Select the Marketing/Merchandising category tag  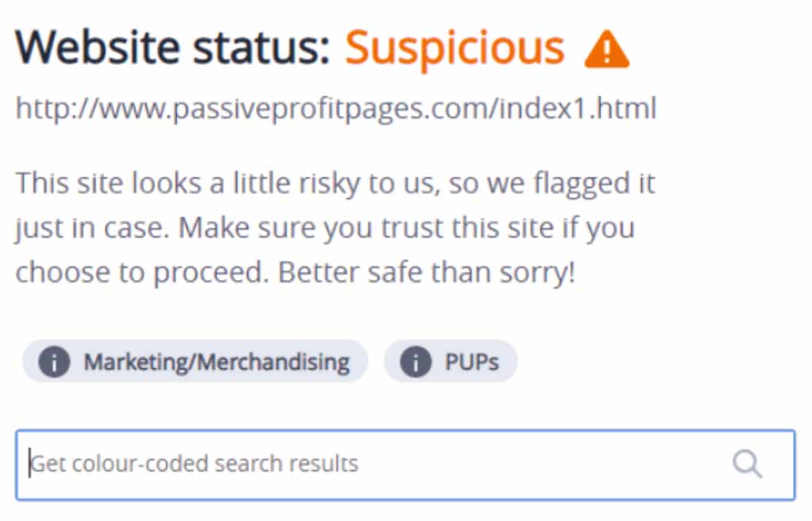[195, 362]
